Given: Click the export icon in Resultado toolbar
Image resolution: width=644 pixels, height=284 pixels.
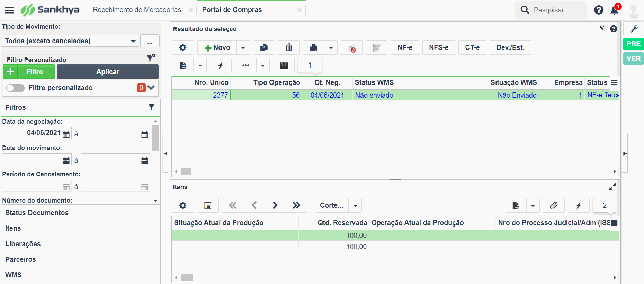Looking at the screenshot, I should point(183,65).
